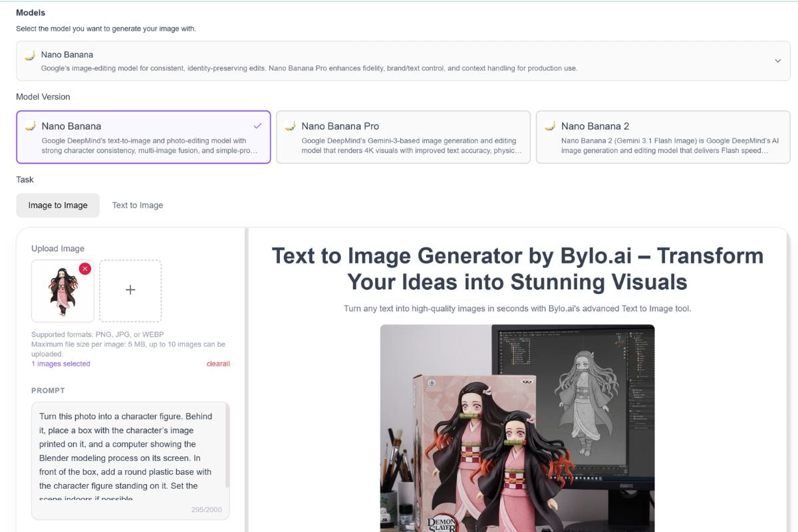
Task: Click the '1 images selected' text
Action: [x=61, y=364]
